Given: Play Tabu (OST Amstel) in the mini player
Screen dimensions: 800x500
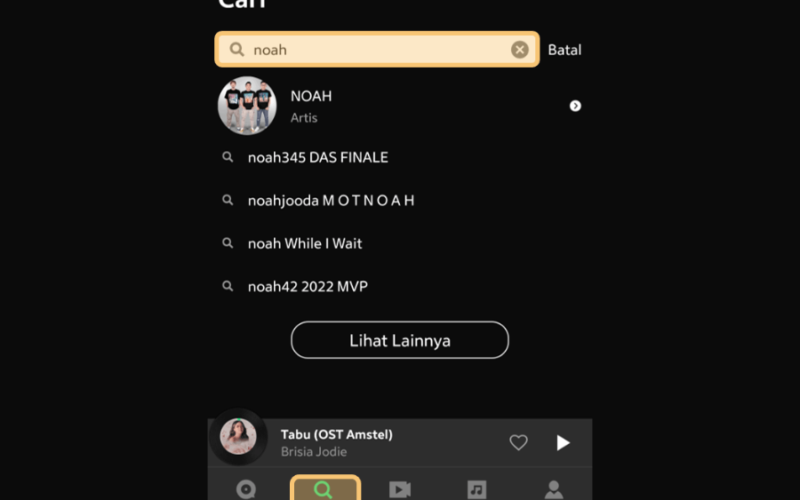Looking at the screenshot, I should 563,442.
